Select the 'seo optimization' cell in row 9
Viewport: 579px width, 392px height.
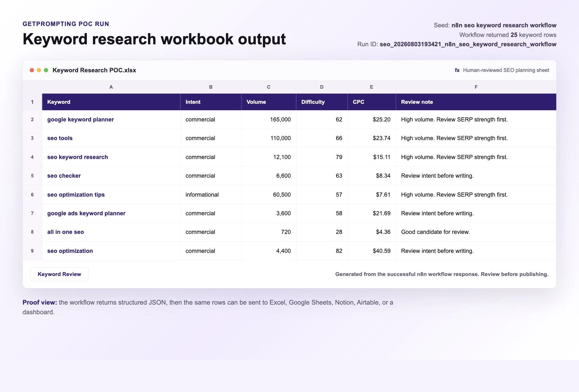click(111, 251)
